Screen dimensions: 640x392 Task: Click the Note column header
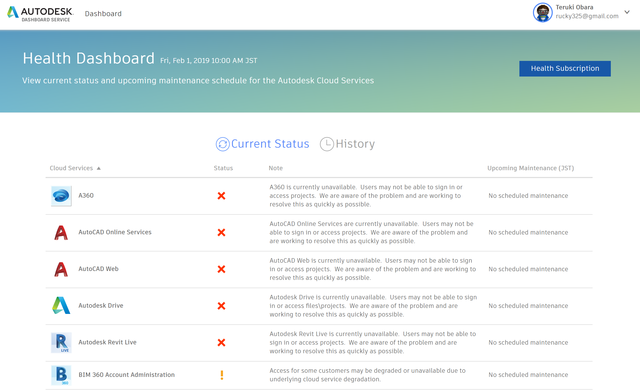[x=276, y=168]
